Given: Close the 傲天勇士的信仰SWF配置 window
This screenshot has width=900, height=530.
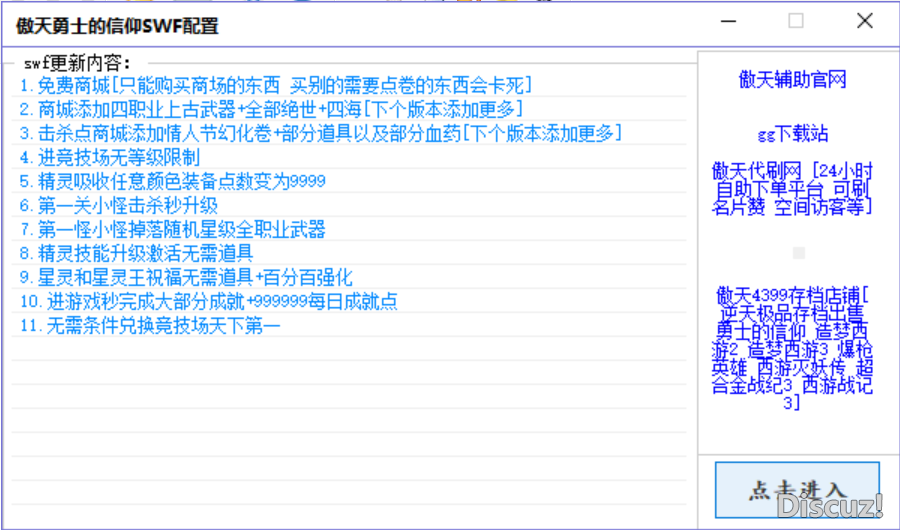Looking at the screenshot, I should 864,21.
